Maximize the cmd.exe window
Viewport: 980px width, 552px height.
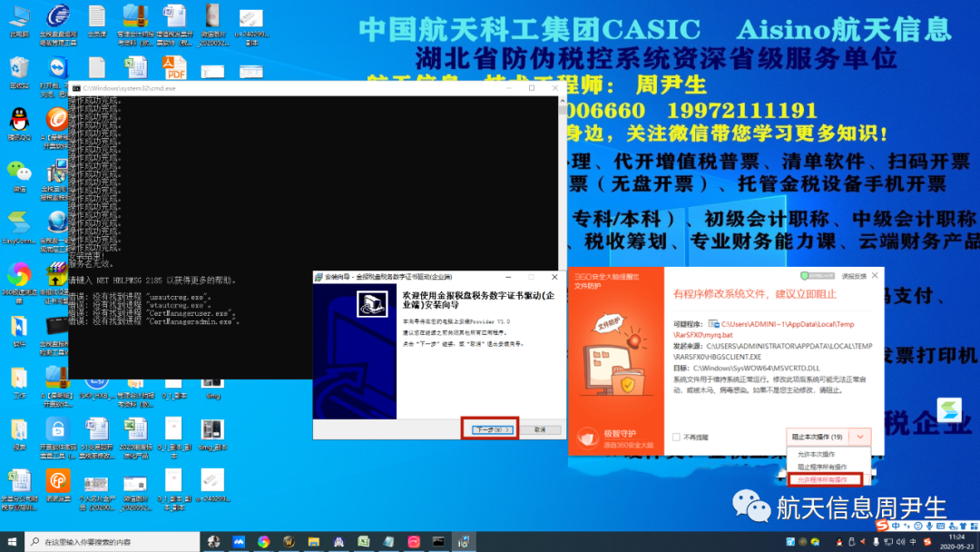(x=532, y=88)
